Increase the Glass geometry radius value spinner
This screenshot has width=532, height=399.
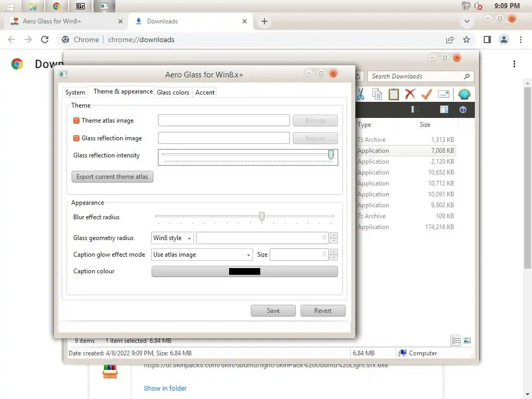(334, 235)
